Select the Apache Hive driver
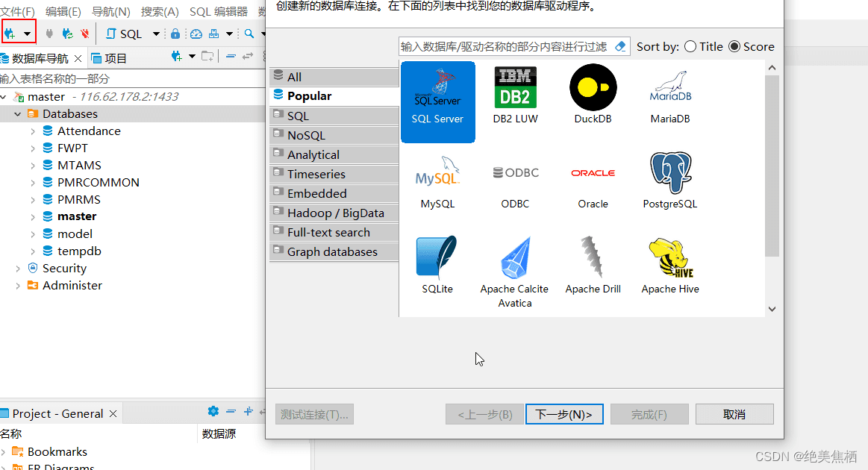This screenshot has height=470, width=868. [670, 266]
